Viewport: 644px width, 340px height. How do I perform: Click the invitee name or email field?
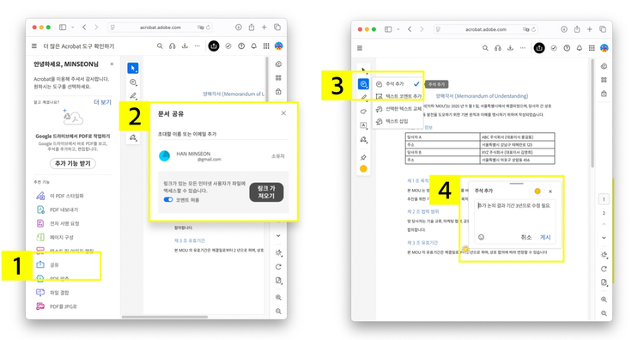(223, 134)
